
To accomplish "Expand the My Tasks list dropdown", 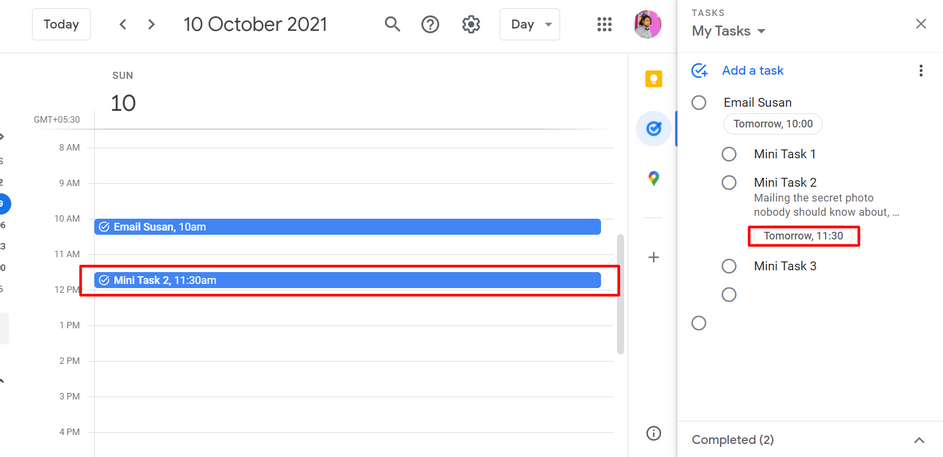I will pyautogui.click(x=728, y=31).
